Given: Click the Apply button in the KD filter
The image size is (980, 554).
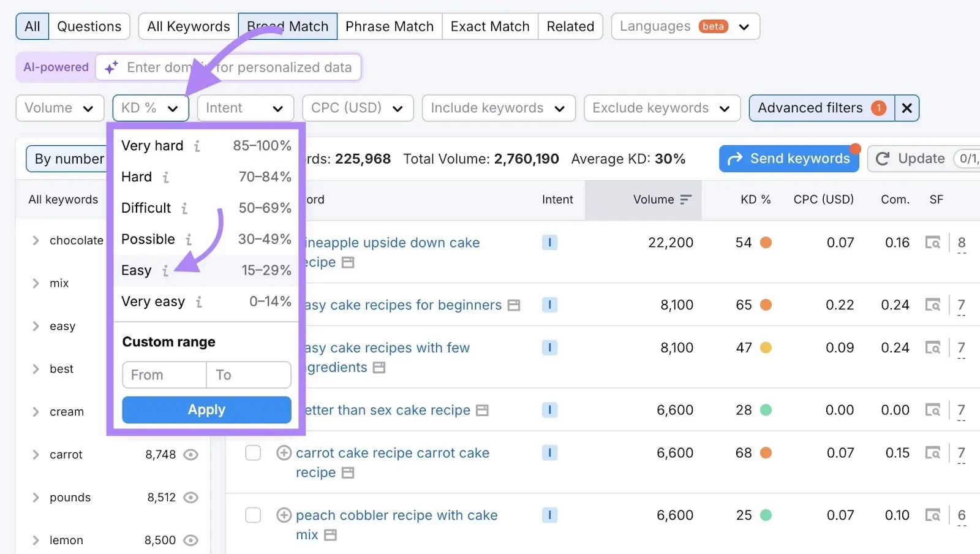Looking at the screenshot, I should [x=206, y=409].
